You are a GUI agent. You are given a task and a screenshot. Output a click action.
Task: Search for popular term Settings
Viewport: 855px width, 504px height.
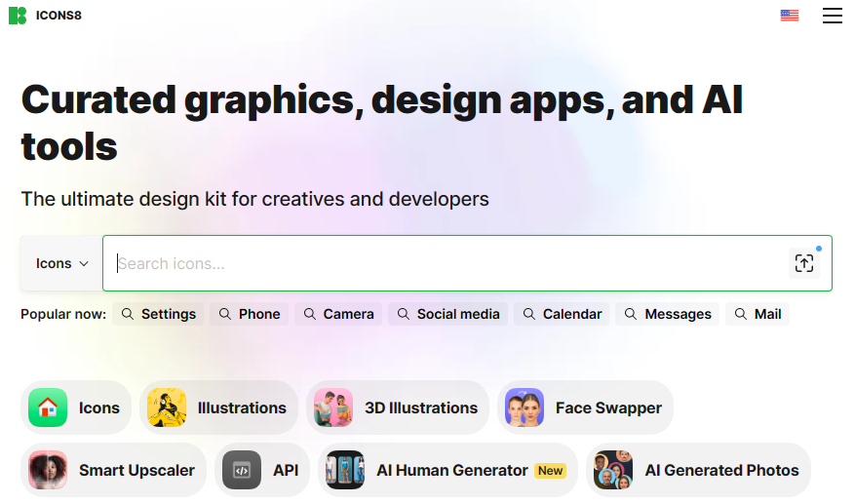pyautogui.click(x=158, y=314)
